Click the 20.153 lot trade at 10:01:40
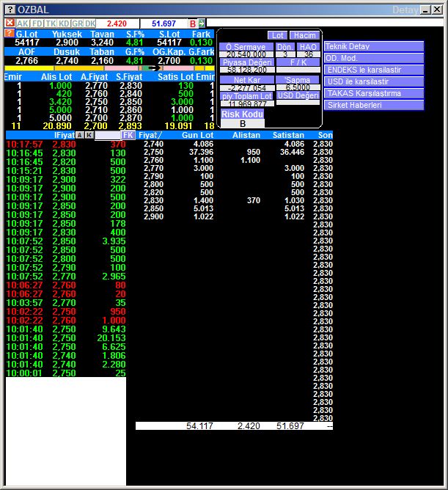Image resolution: width=448 pixels, height=490 pixels. click(x=111, y=338)
